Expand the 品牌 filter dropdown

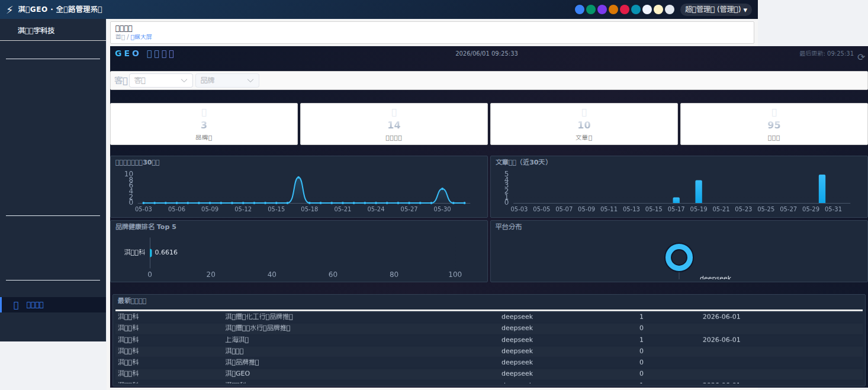point(227,80)
